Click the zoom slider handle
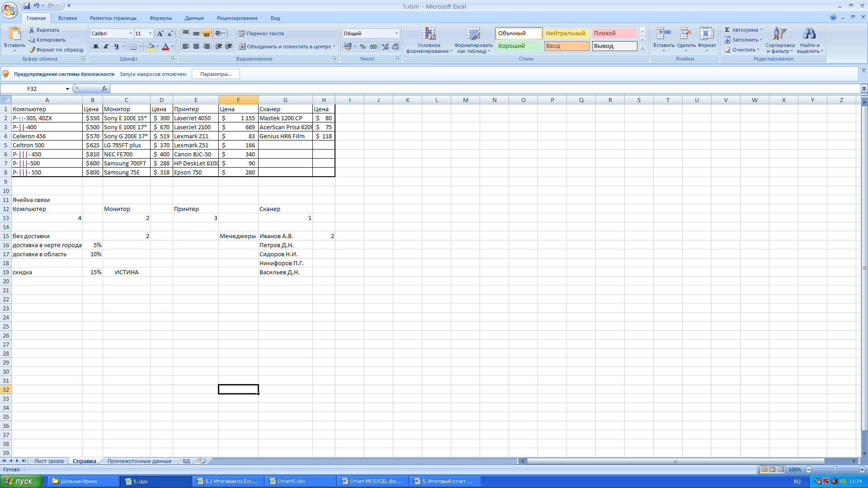This screenshot has width=868, height=488. pyautogui.click(x=835, y=469)
